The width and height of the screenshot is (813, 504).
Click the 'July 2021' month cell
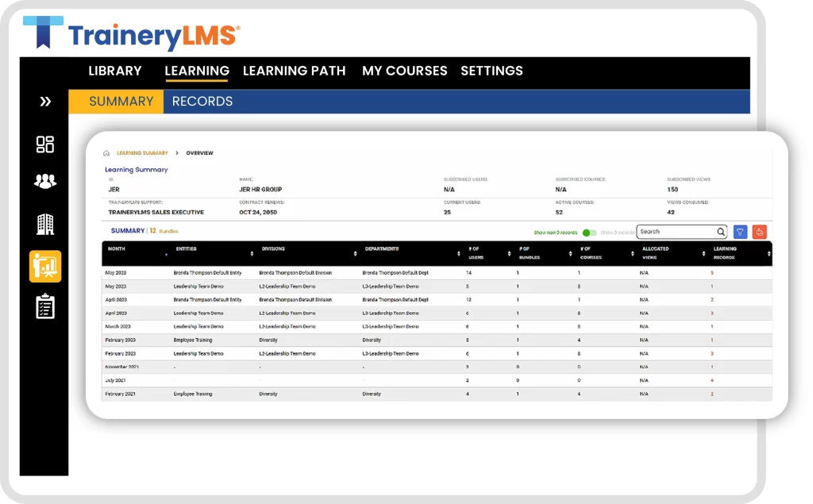[x=115, y=381]
